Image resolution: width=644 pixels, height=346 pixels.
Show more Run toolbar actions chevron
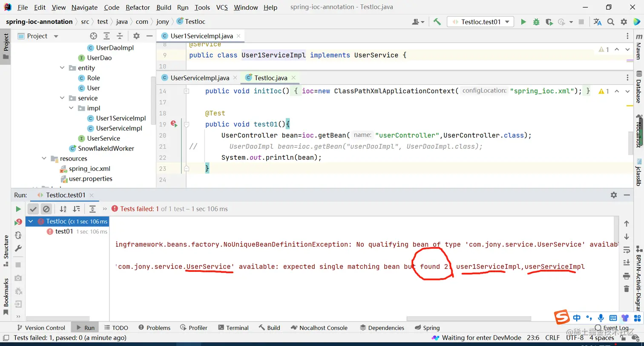[x=105, y=209]
